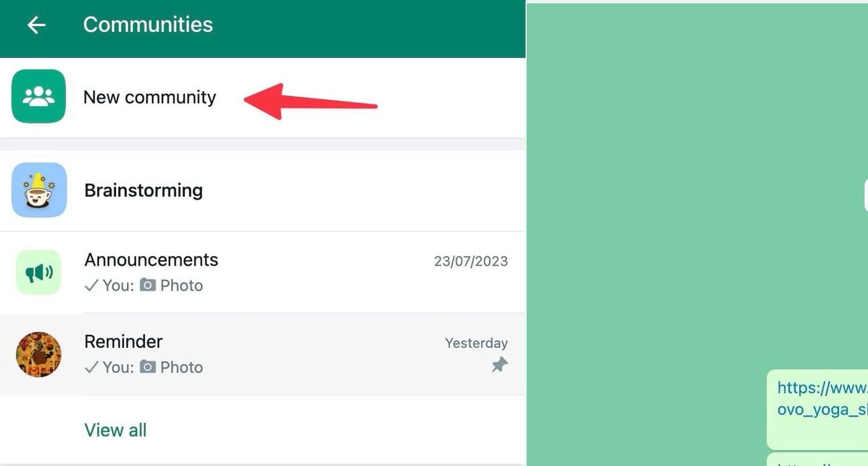Select the green New community icon
Image resolution: width=868 pixels, height=466 pixels.
39,97
